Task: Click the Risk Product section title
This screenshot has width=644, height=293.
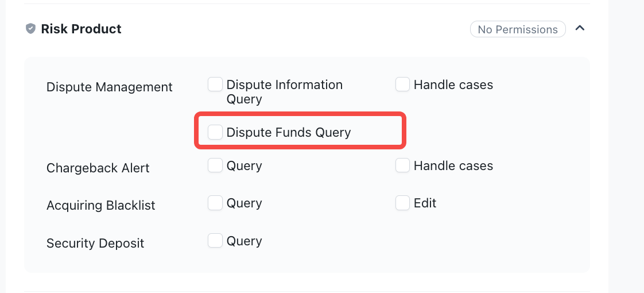Action: [82, 29]
